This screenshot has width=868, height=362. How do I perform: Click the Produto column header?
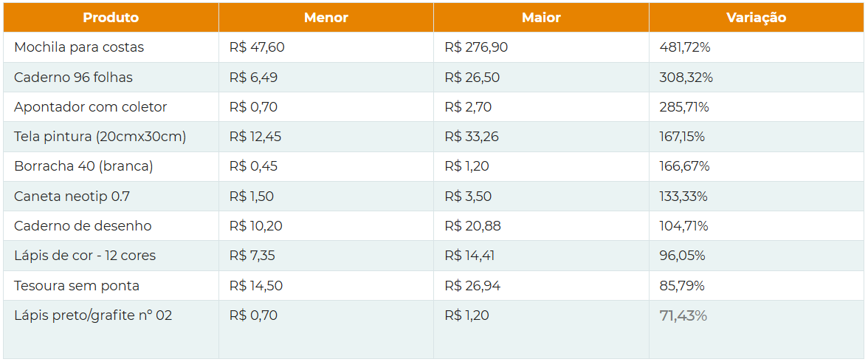[x=111, y=18]
